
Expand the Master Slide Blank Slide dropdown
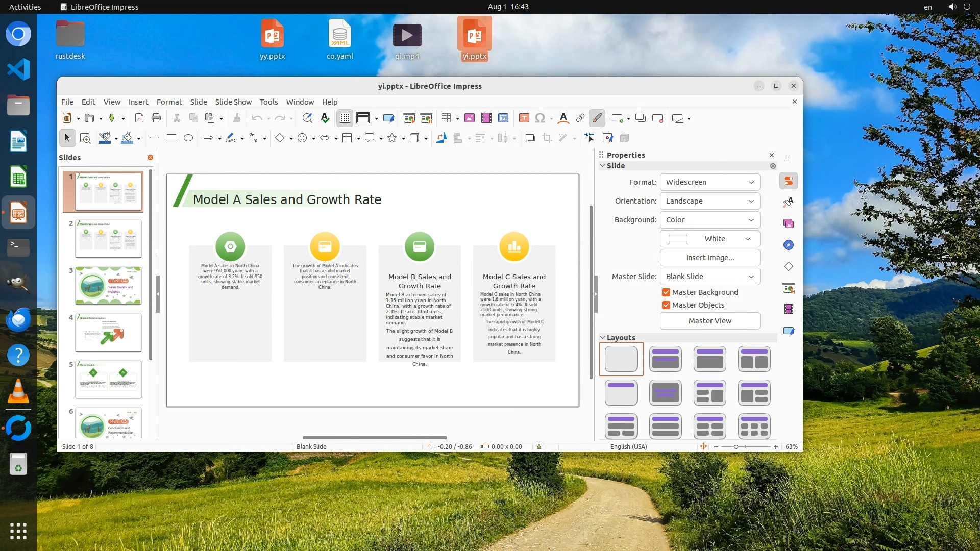[x=709, y=277]
